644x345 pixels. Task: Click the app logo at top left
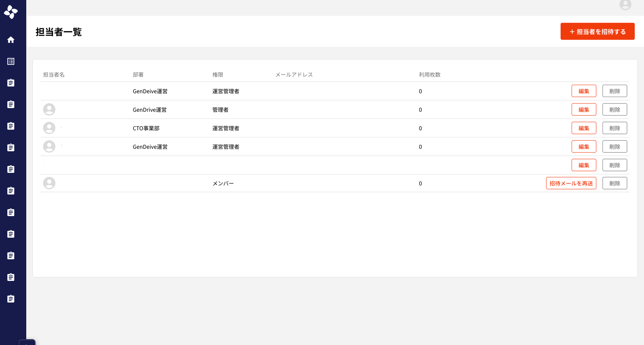click(11, 12)
